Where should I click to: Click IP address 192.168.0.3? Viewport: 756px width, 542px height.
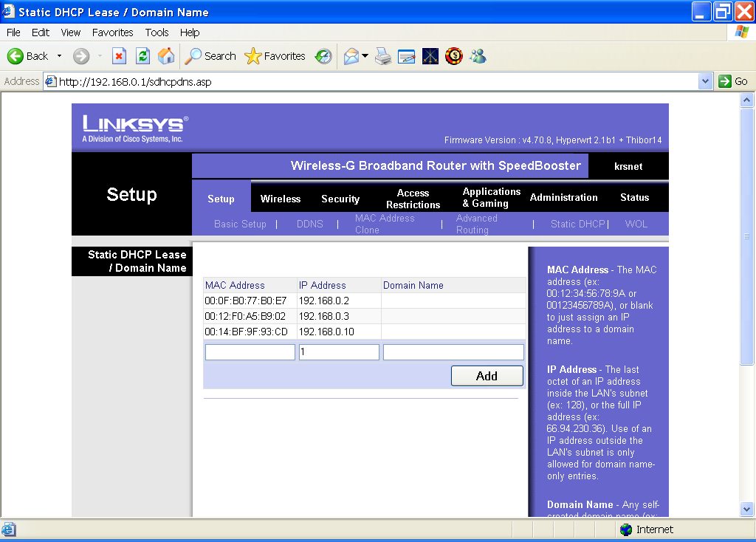(x=323, y=316)
